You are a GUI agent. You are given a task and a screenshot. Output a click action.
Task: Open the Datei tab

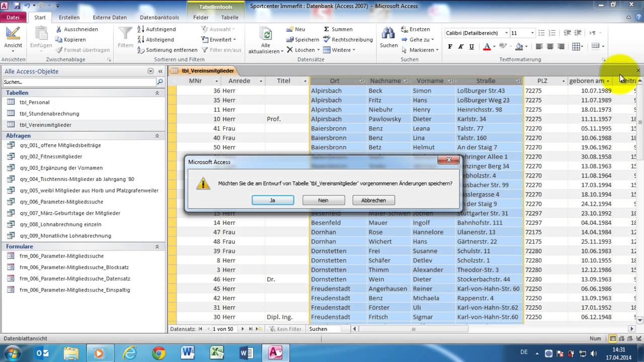13,18
